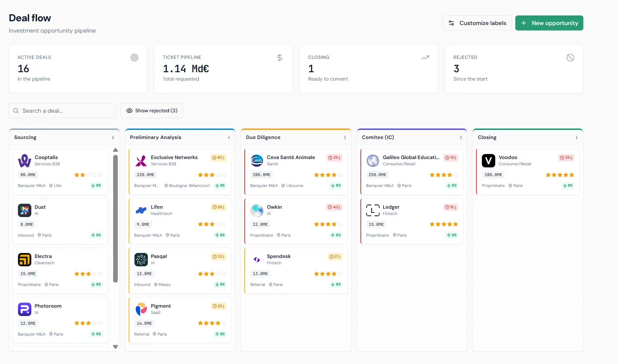Open Customize labels settings
This screenshot has height=364, width=618.
pos(477,23)
